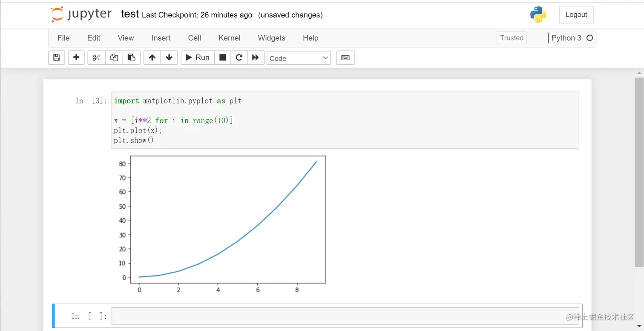Click the 'In [3]:' cell prompt
This screenshot has height=331, width=644.
[x=91, y=101]
